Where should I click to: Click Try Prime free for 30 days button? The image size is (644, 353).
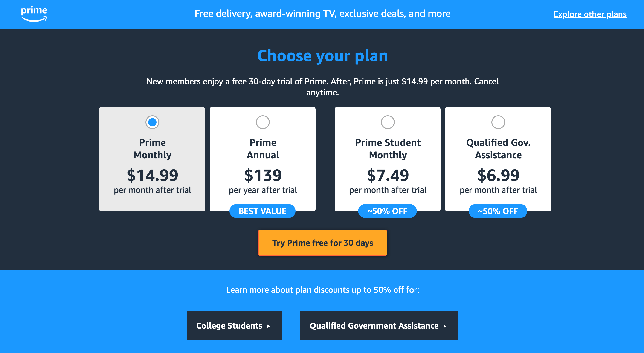tap(322, 243)
